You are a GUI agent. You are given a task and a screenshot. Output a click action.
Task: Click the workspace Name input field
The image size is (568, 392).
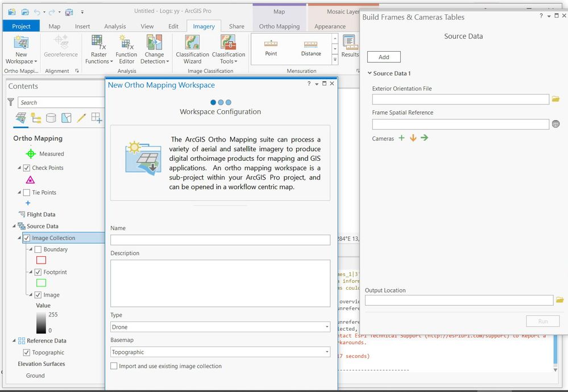pos(220,240)
